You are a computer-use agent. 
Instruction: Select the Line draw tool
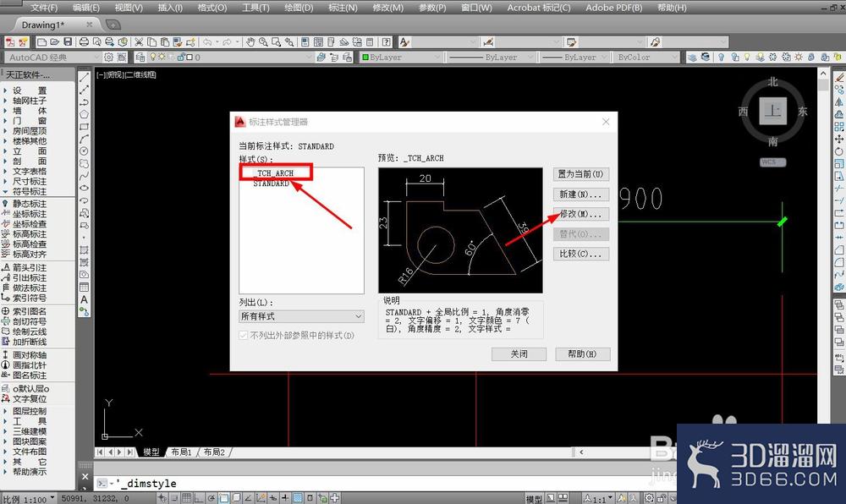click(x=84, y=78)
